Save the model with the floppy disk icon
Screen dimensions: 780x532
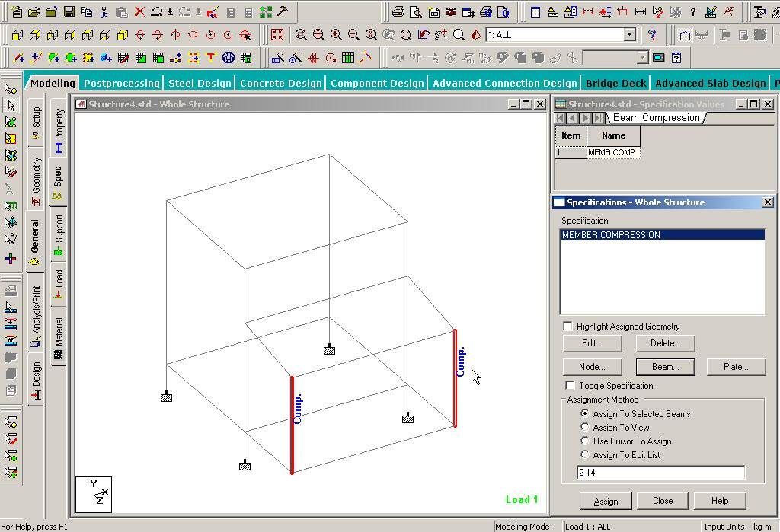coord(69,11)
